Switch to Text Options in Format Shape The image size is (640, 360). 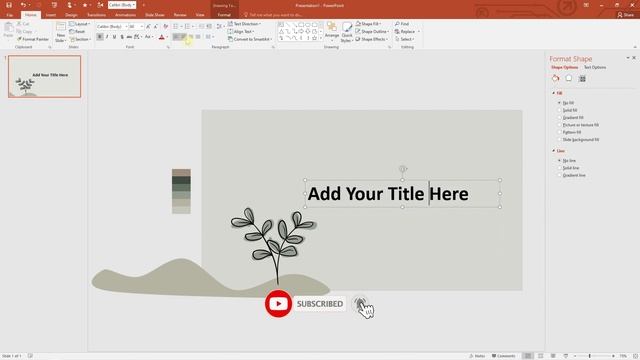[595, 67]
